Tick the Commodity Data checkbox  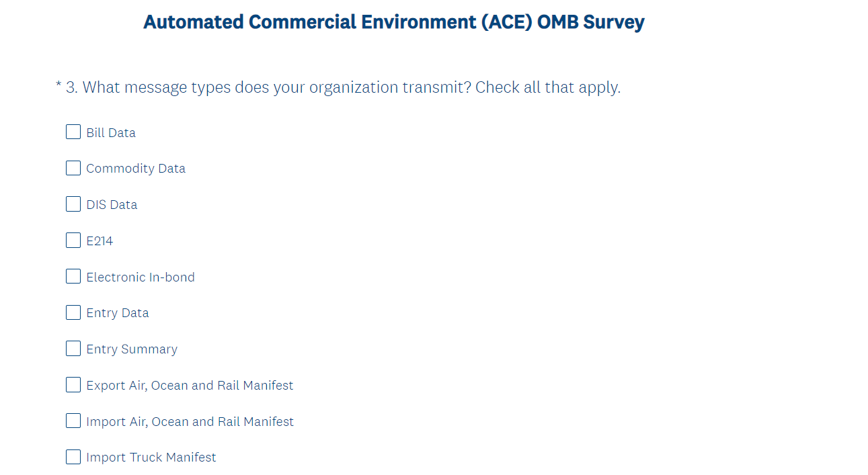pos(73,168)
